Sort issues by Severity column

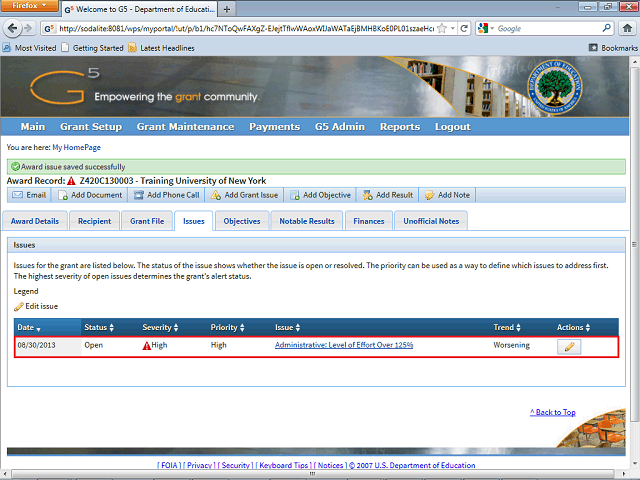point(160,327)
